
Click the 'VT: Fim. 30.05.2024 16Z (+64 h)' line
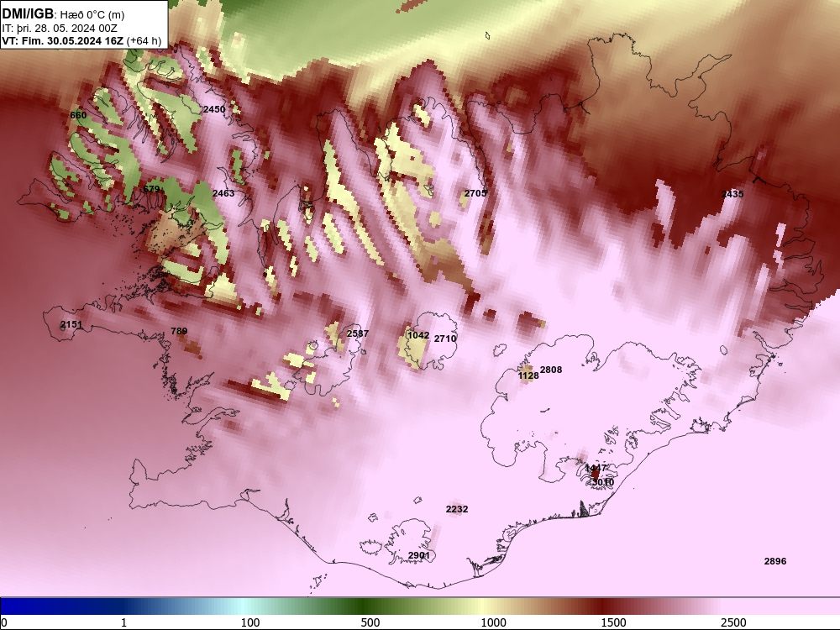click(x=81, y=40)
